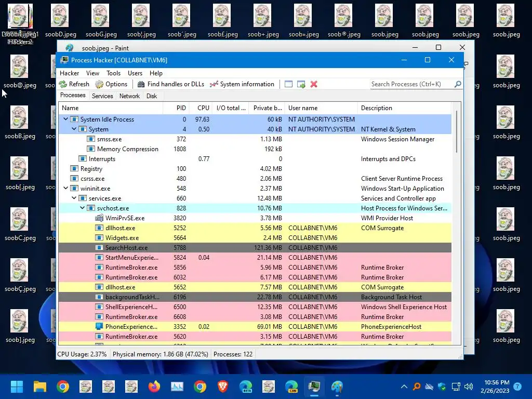Viewport: 532px width, 399px height.
Task: Click the find window toolbar icon
Action: (x=288, y=84)
